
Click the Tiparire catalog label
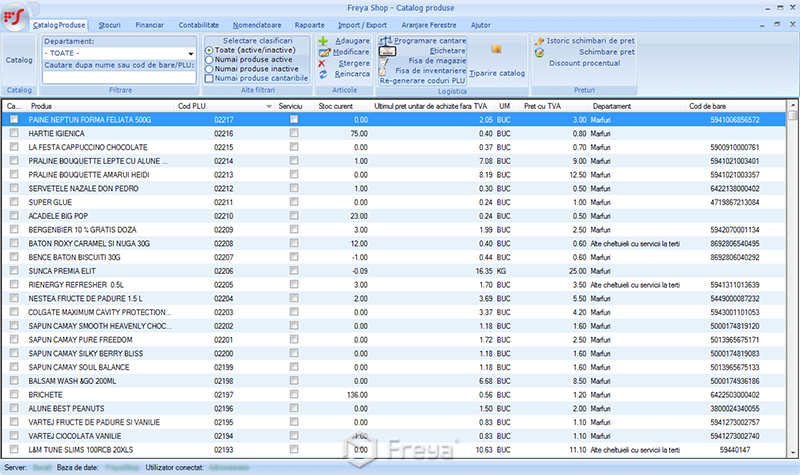tap(497, 73)
